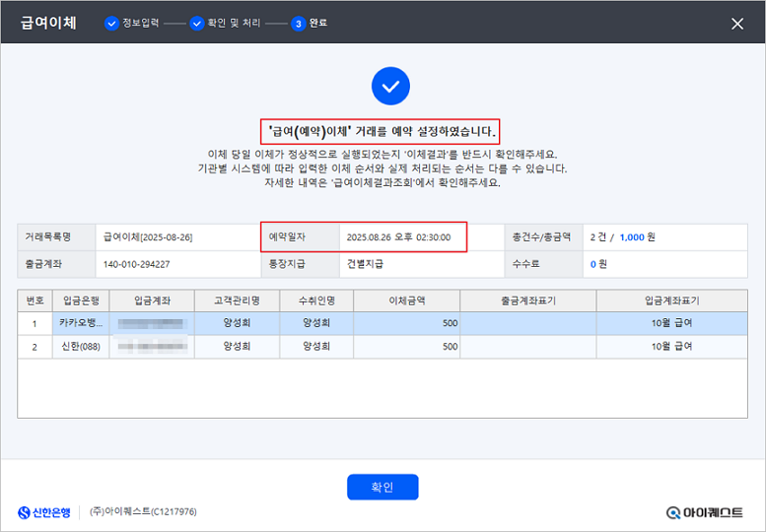Click the 아이퀘스트 logo

point(704,512)
